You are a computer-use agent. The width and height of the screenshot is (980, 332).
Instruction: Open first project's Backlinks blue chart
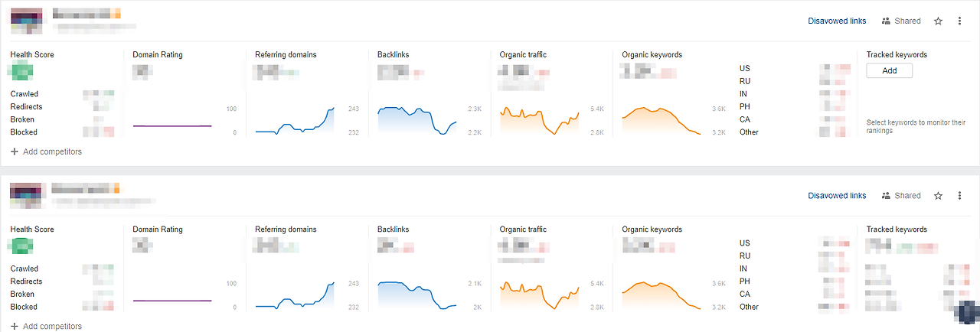pyautogui.click(x=417, y=121)
